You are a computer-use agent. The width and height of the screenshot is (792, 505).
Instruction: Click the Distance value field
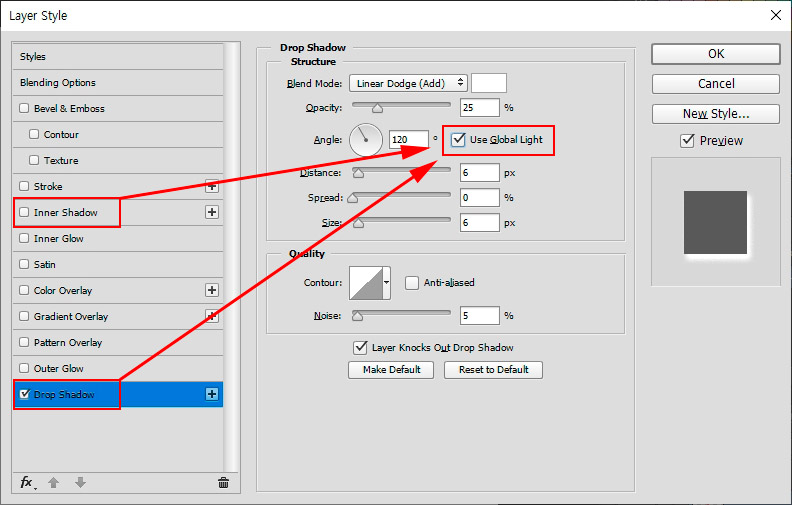tap(479, 173)
